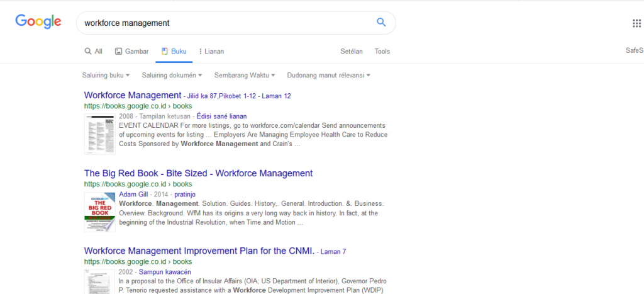The height and width of the screenshot is (294, 644).
Task: Open Dudonang manut rélevansi dropdown
Action: [x=328, y=76]
